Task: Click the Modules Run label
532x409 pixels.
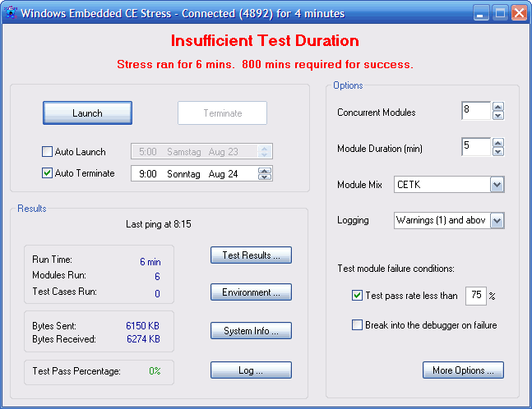Action: [x=59, y=275]
